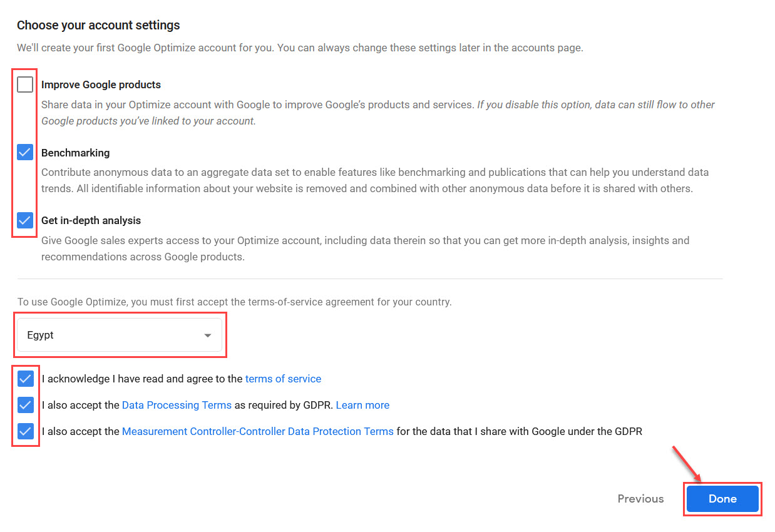
Task: Enable the Improve Google products checkbox
Action: (25, 84)
